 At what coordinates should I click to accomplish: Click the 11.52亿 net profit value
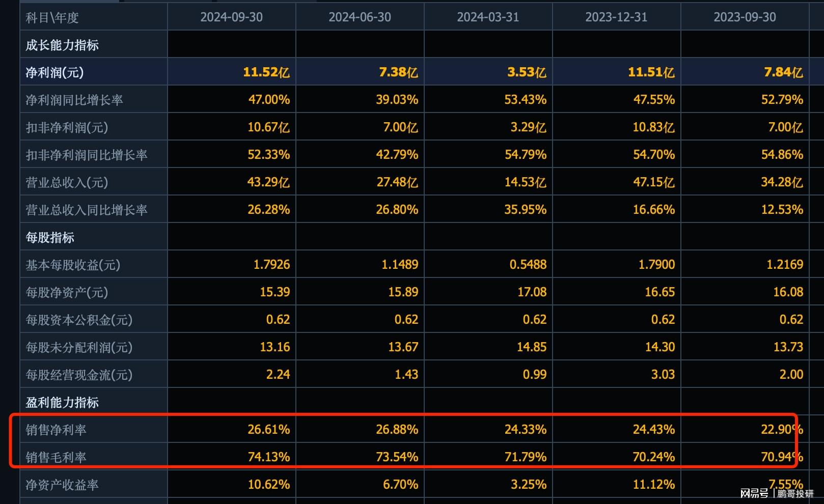[x=266, y=72]
